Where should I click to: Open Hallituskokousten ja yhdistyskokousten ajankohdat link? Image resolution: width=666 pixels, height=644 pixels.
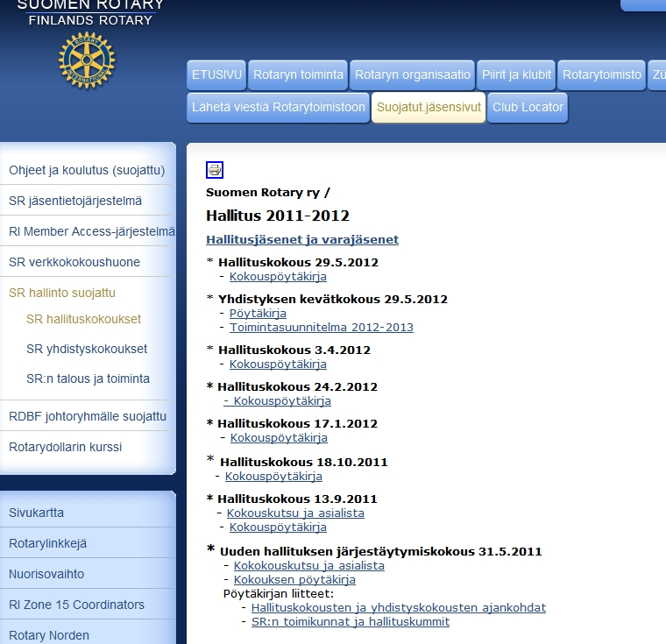click(x=399, y=608)
